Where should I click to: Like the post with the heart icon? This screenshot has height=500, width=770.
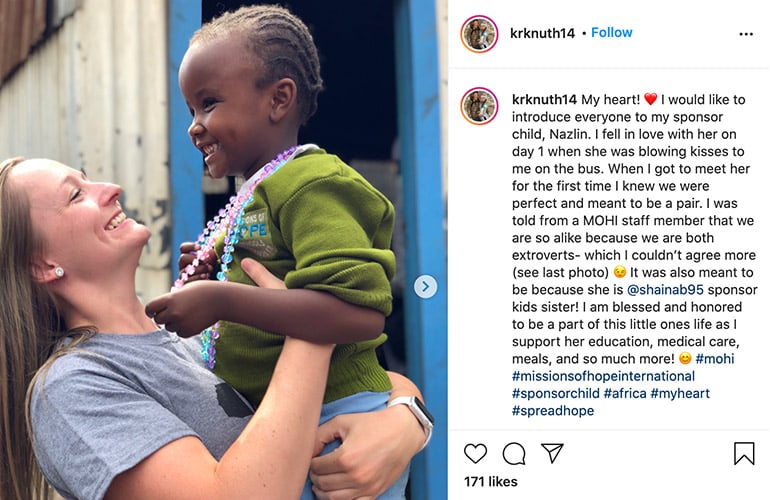point(475,453)
